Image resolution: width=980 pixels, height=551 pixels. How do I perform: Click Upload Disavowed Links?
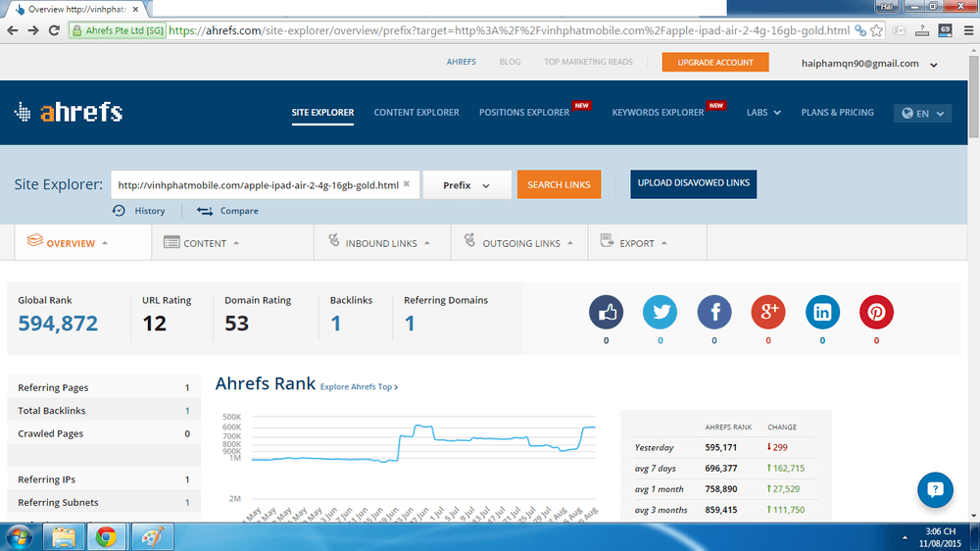(693, 184)
